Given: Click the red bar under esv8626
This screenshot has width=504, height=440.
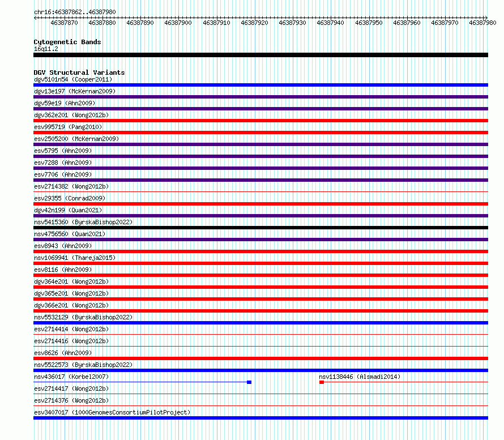Looking at the screenshot, I should tap(260, 358).
